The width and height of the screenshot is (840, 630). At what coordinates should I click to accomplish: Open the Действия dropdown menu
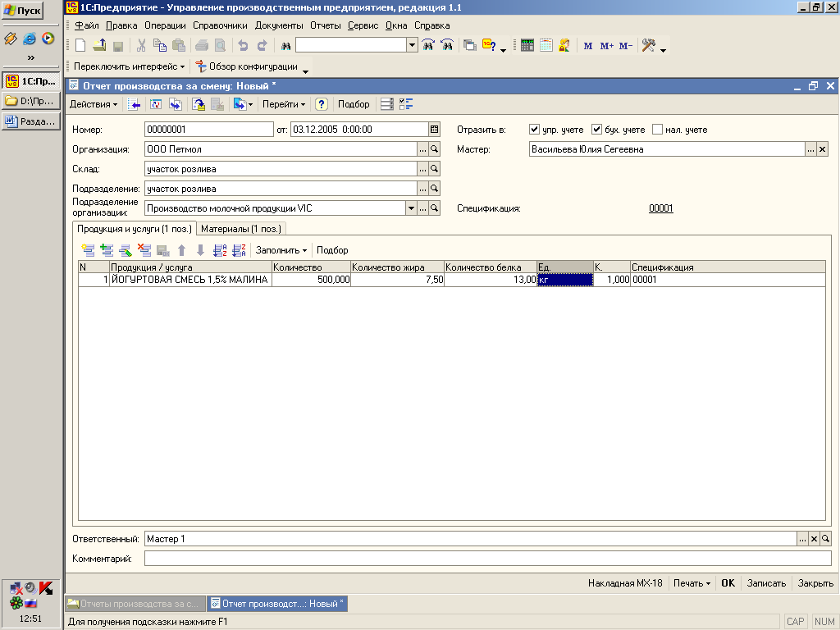coord(94,104)
